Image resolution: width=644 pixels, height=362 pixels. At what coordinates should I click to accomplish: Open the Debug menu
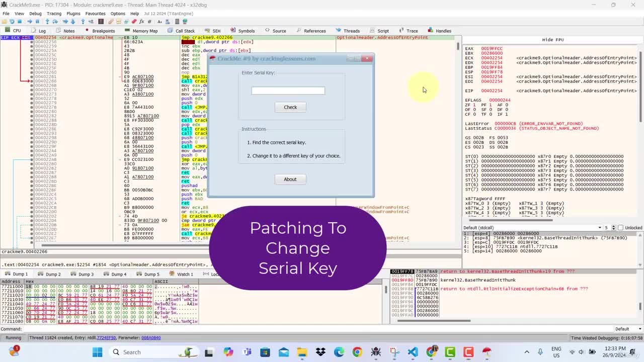[x=35, y=14]
